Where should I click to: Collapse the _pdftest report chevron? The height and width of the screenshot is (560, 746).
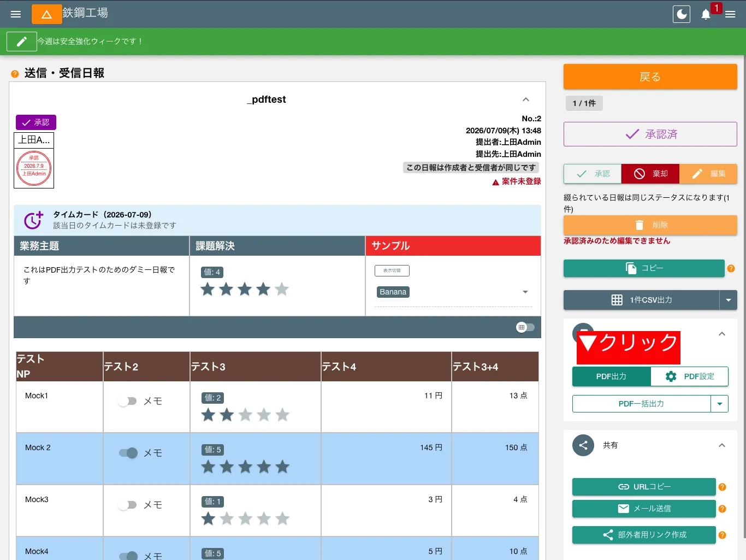tap(526, 99)
